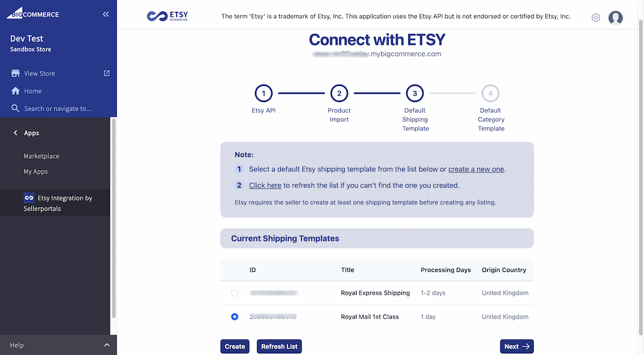The height and width of the screenshot is (355, 644).
Task: Open the settings gear icon
Action: point(596,18)
